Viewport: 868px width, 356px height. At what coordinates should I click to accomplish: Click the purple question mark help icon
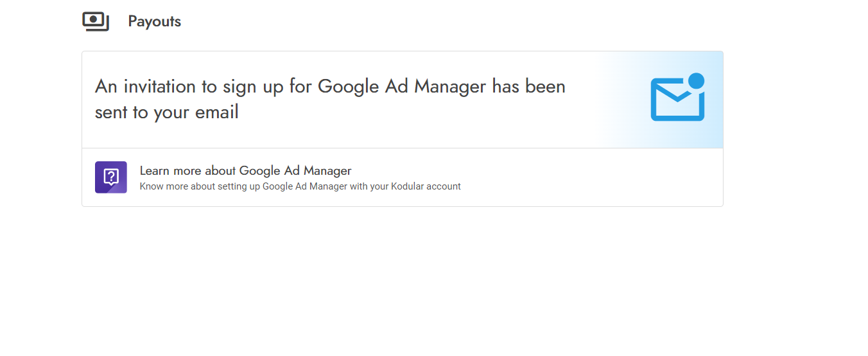tap(111, 177)
